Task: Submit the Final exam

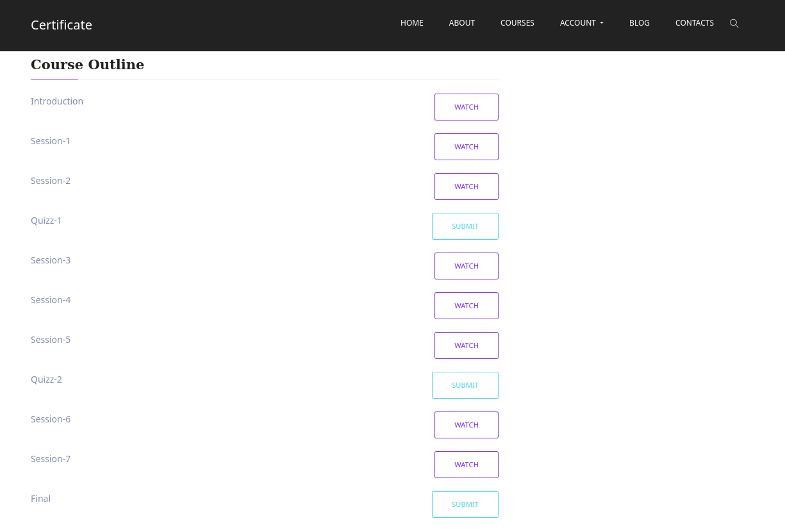Action: click(465, 504)
